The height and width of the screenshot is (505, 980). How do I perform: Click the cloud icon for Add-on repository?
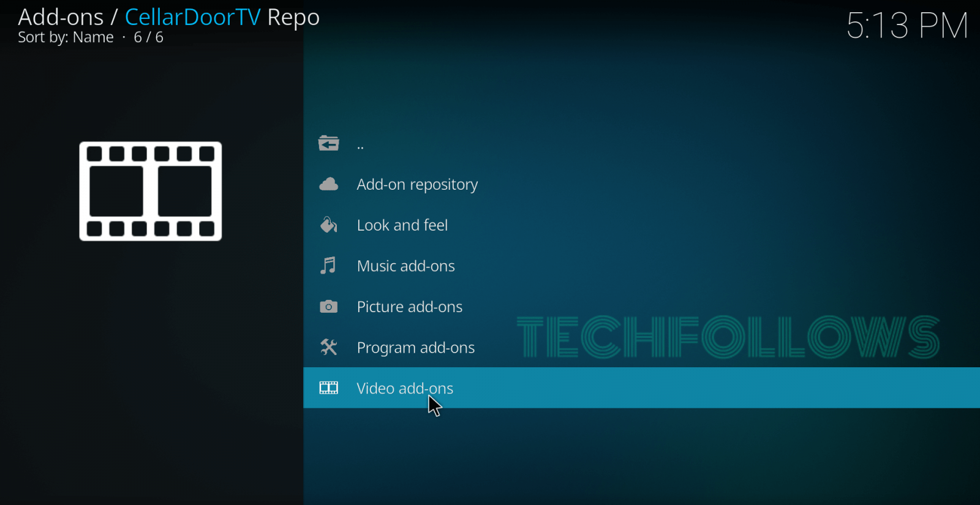[328, 184]
